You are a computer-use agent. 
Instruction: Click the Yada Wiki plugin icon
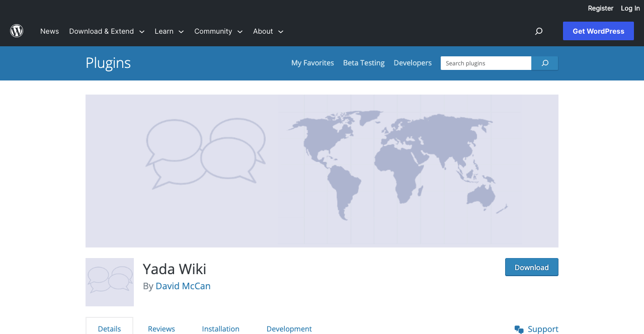110,282
